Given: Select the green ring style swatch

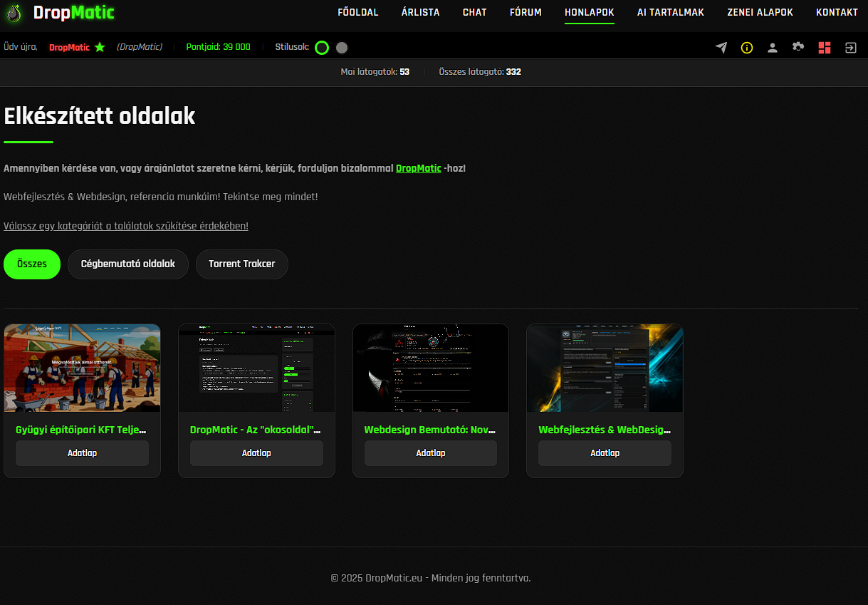Looking at the screenshot, I should point(322,48).
